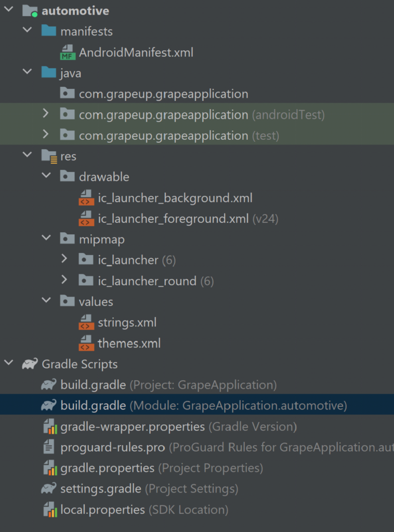The image size is (394, 532).
Task: Collapse the mipmap folder chevron
Action: coord(46,238)
